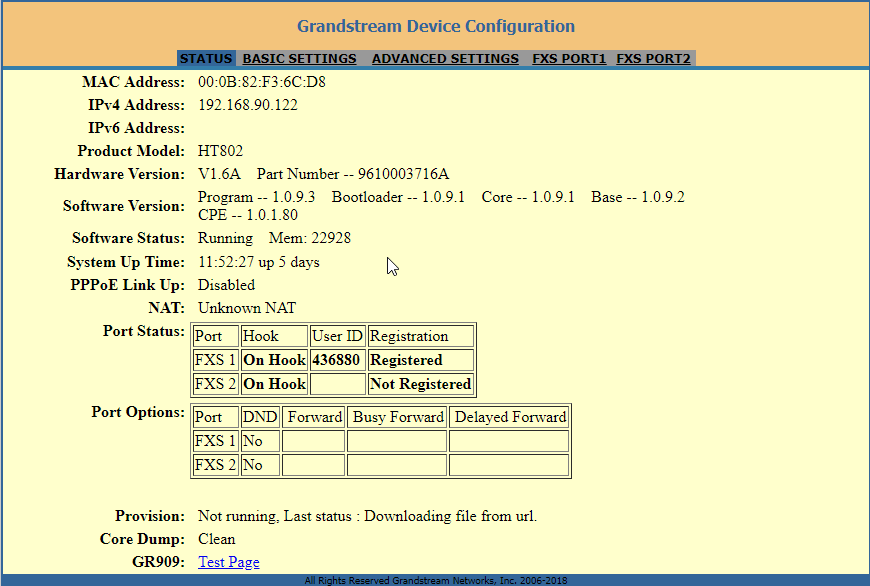
Task: Click the DND No cell for FXS 1
Action: pyautogui.click(x=260, y=441)
